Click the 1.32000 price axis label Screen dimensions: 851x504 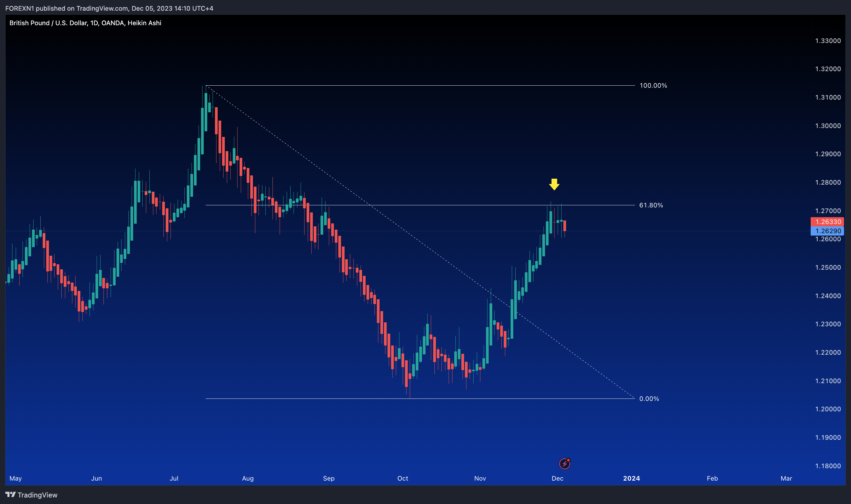pos(828,69)
